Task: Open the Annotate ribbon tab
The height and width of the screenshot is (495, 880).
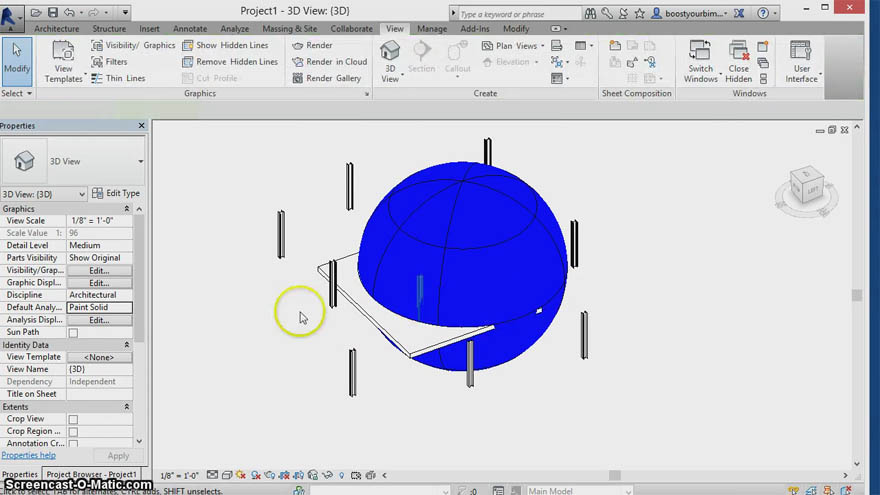Action: point(190,29)
